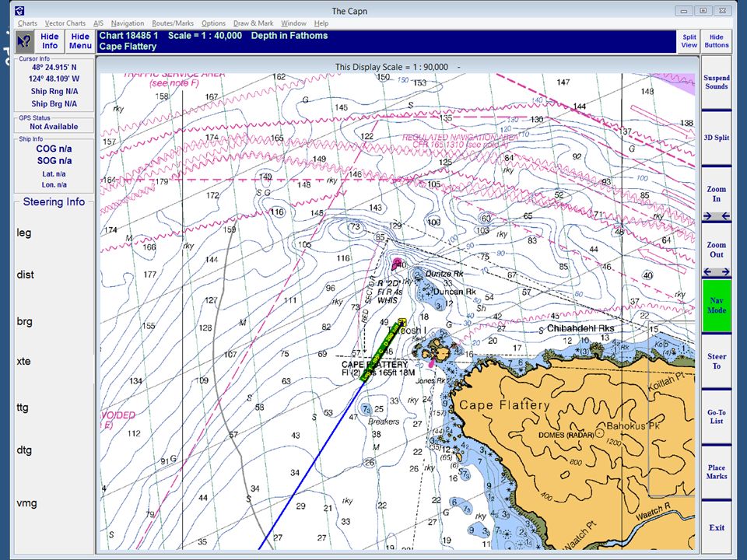Screen dimensions: 747x560
Task: Open the Go-To List
Action: (x=717, y=417)
